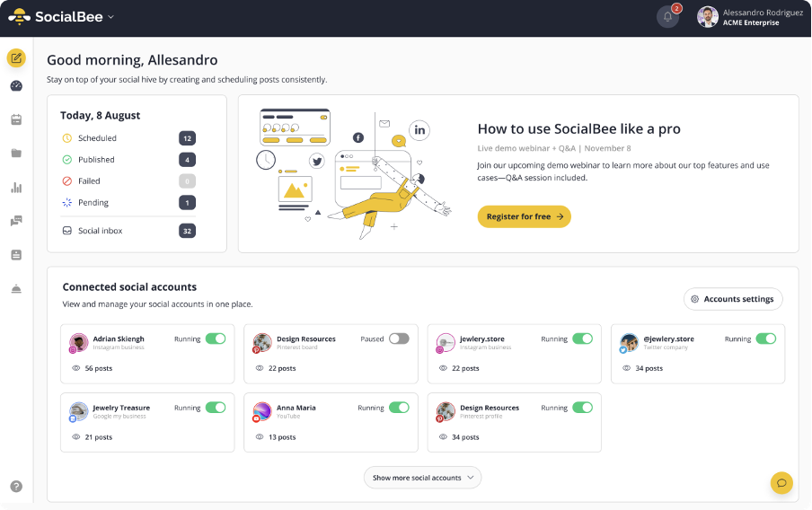Open the yellow chat support bubble
Viewport: 812px width, 510px height.
pyautogui.click(x=781, y=483)
